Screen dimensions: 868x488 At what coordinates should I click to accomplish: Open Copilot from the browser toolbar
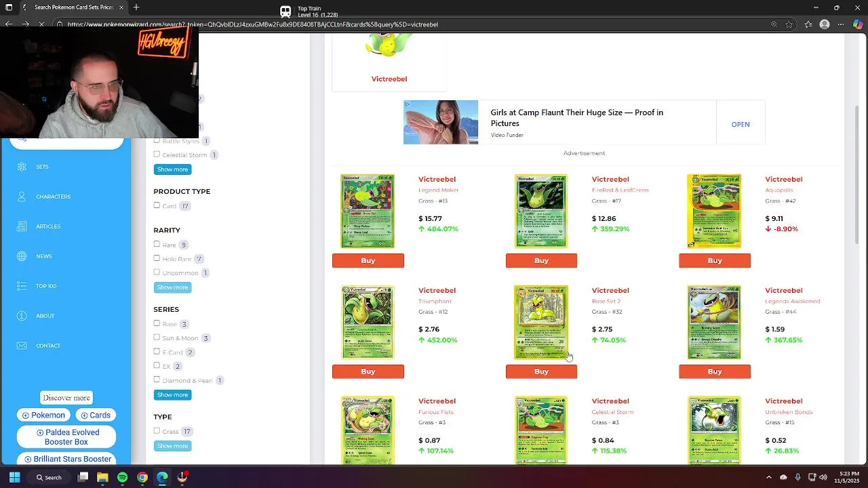tap(858, 24)
